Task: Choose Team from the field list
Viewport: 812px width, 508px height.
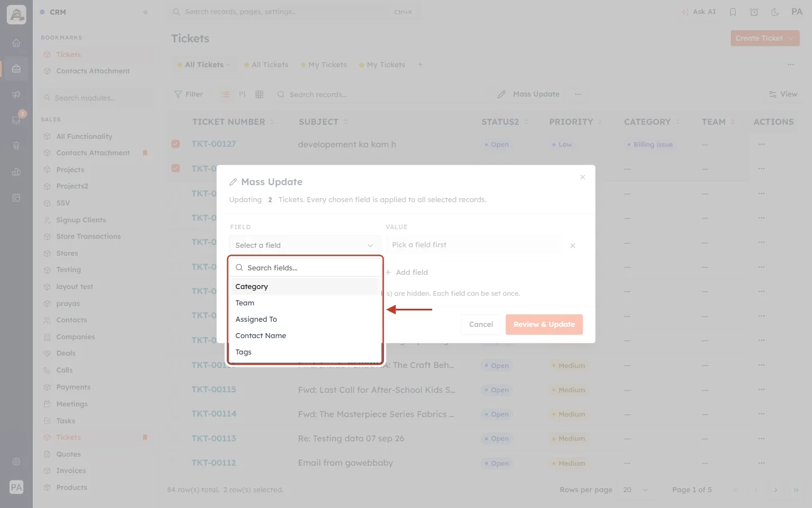Action: [x=304, y=303]
